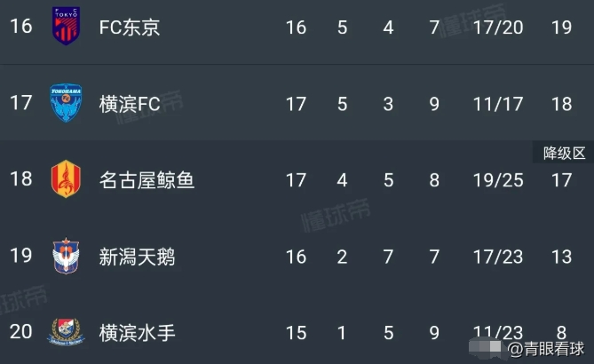Tap the 横滨FC team logo
The height and width of the screenshot is (364, 594).
tap(66, 103)
